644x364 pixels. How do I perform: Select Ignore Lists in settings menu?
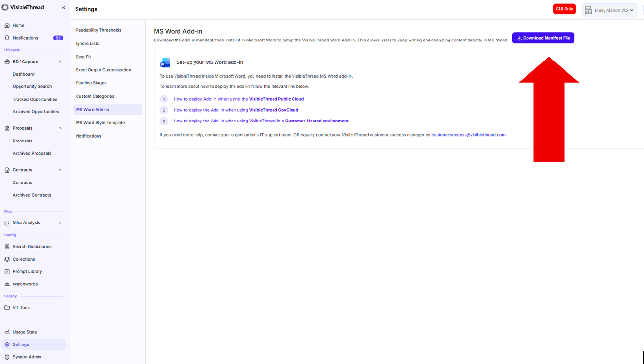(87, 43)
